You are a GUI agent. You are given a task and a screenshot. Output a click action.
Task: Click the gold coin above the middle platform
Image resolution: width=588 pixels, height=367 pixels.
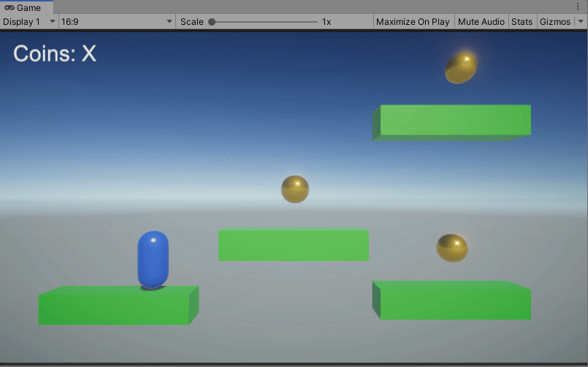tap(295, 189)
